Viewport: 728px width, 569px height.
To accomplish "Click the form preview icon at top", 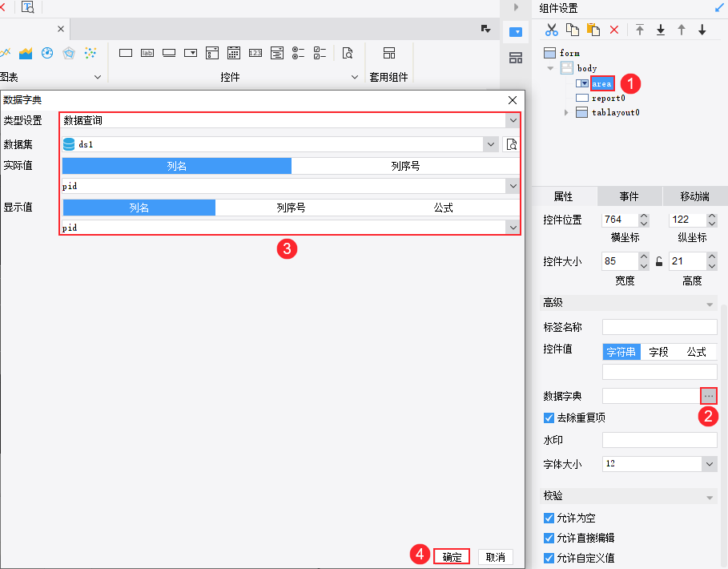I will (x=28, y=7).
